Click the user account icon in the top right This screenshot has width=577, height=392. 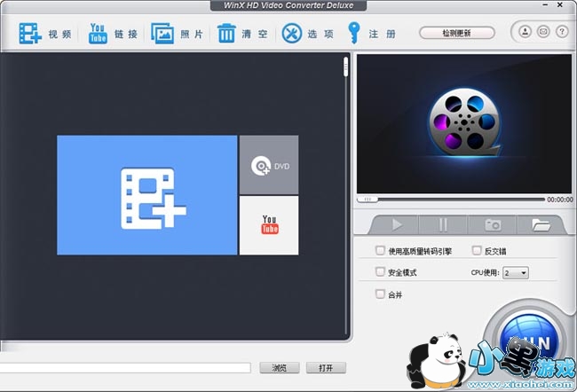coord(525,32)
